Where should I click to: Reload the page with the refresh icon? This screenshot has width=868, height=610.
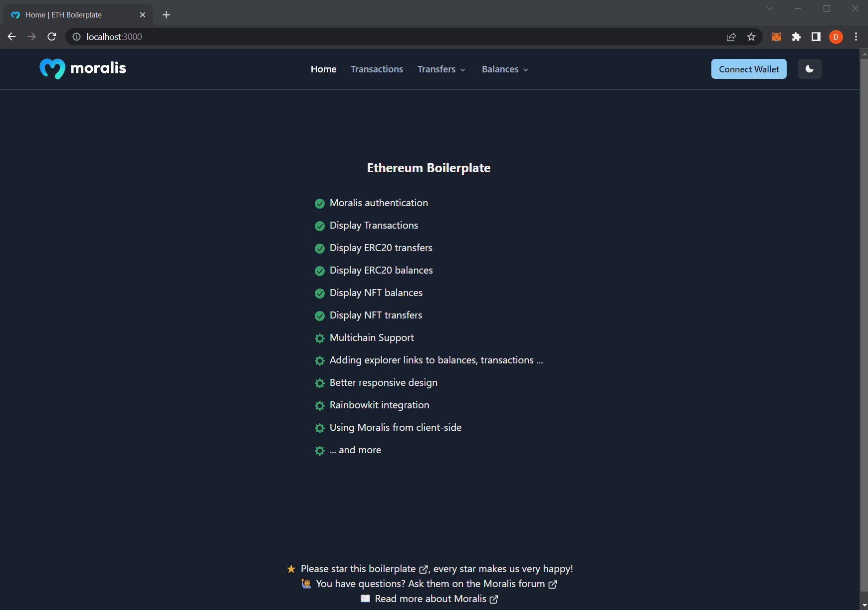point(51,36)
